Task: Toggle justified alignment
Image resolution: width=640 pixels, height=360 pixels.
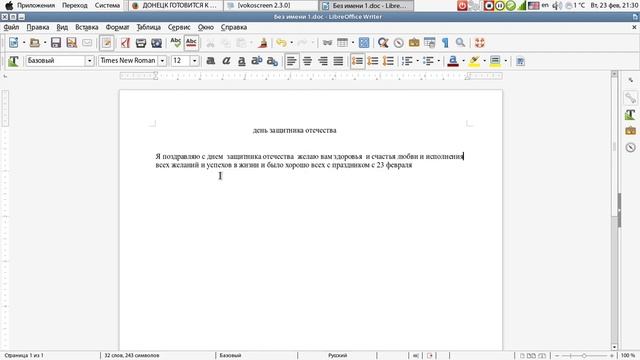Action: coord(338,61)
